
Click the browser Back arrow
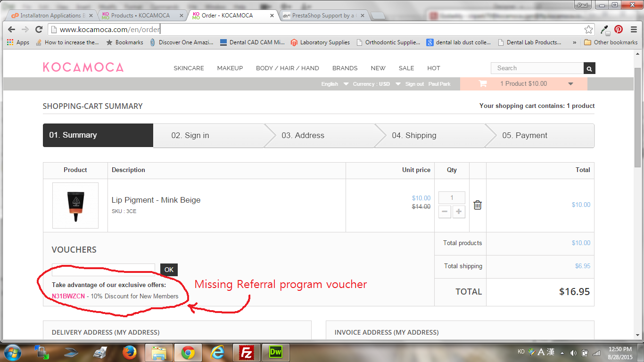click(x=12, y=29)
